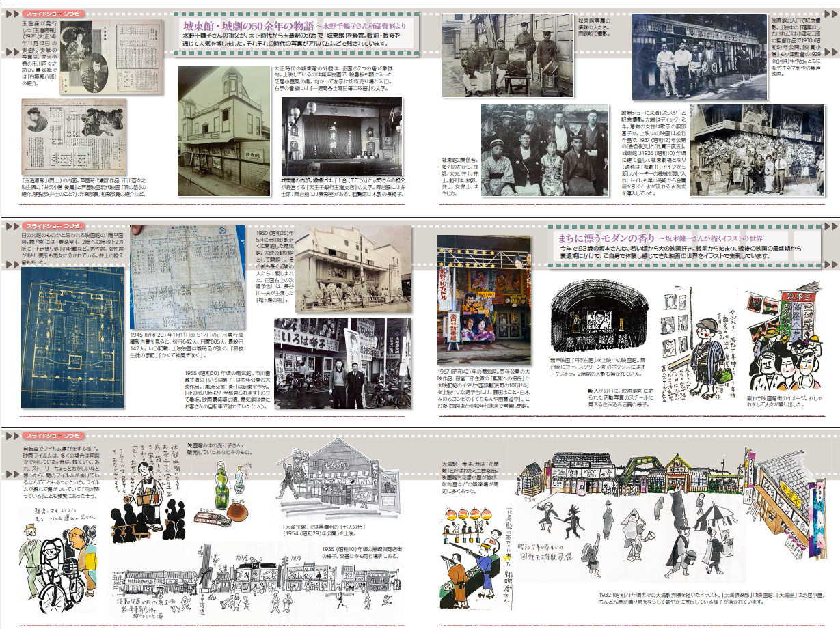
Task: Click the スライドショー つづき label above bicycle film caption
Action: point(53,435)
